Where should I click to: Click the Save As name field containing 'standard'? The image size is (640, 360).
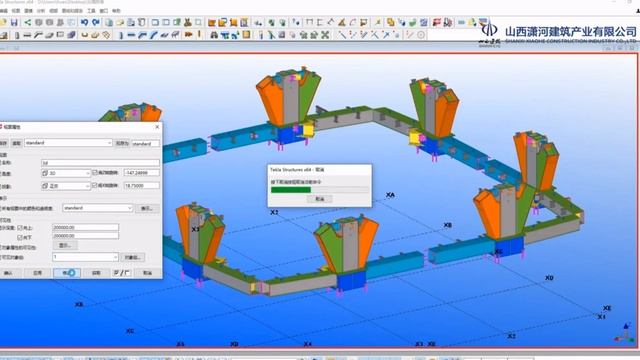146,143
